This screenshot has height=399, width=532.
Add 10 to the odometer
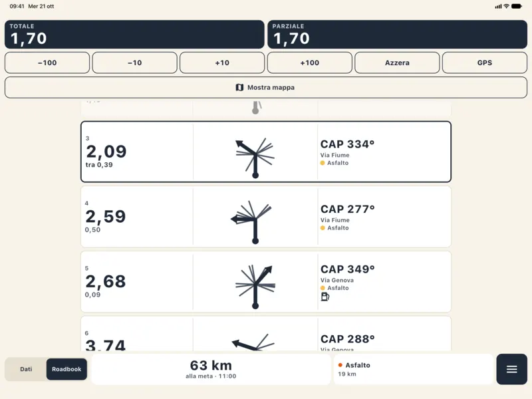pos(222,63)
